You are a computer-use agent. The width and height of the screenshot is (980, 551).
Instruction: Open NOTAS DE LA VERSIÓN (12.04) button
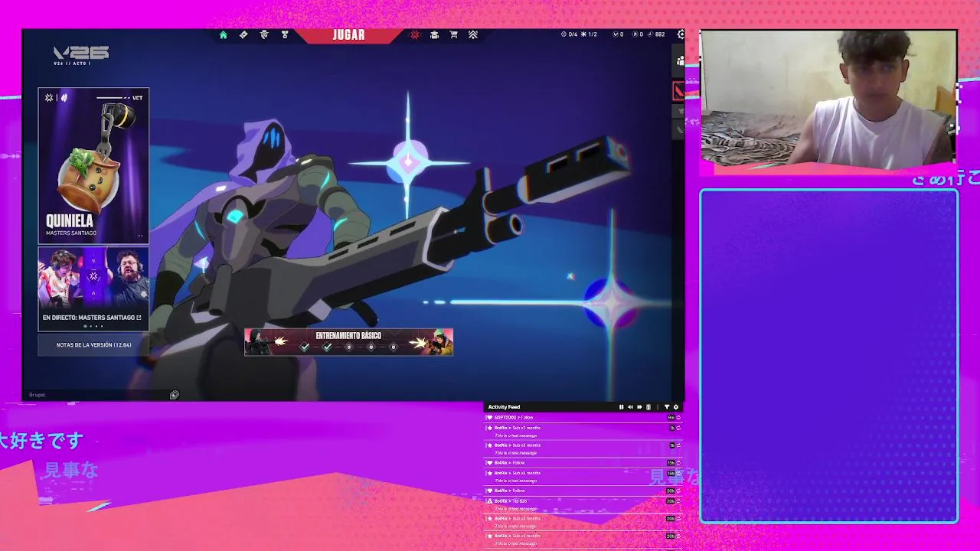point(93,345)
